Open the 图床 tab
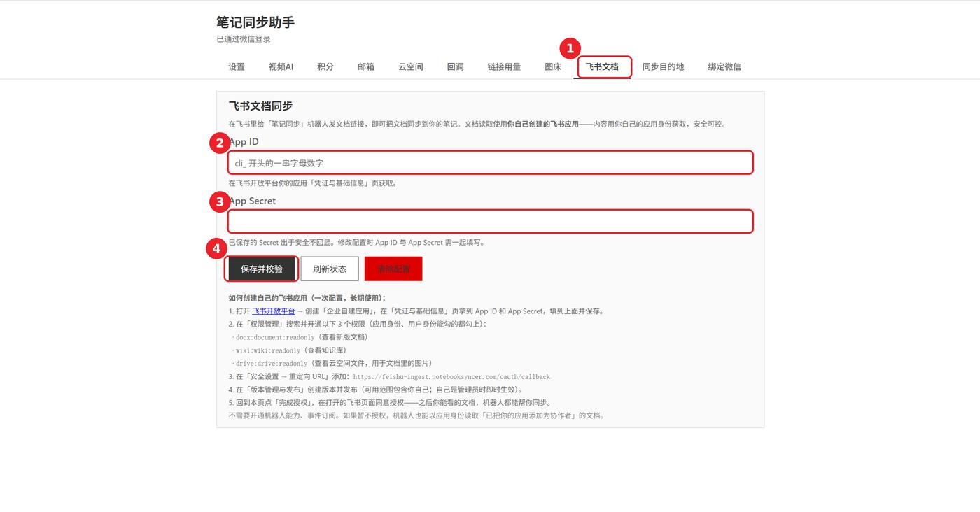This screenshot has width=980, height=512. tap(553, 67)
